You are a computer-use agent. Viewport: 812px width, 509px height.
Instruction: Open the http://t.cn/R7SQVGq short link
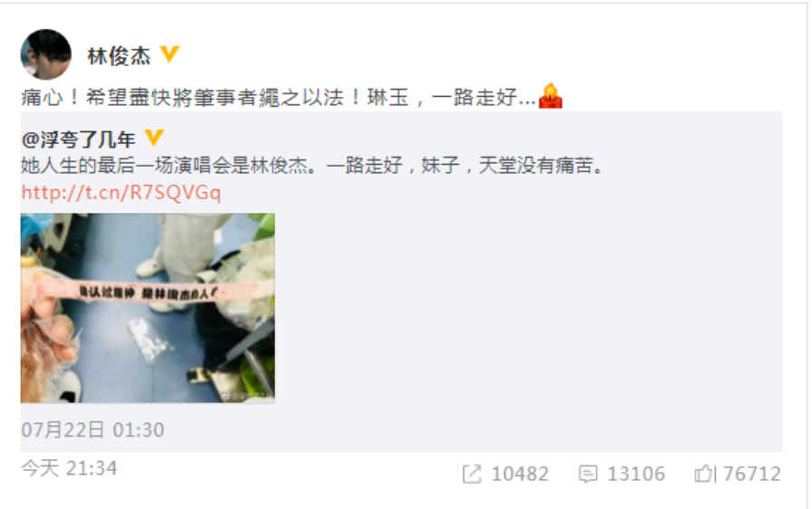coord(121,192)
